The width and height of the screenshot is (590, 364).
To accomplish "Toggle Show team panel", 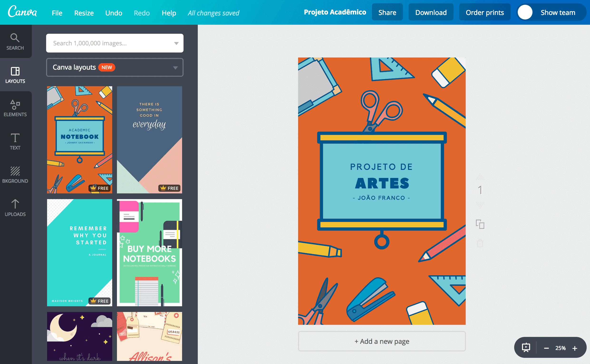I will tap(558, 12).
